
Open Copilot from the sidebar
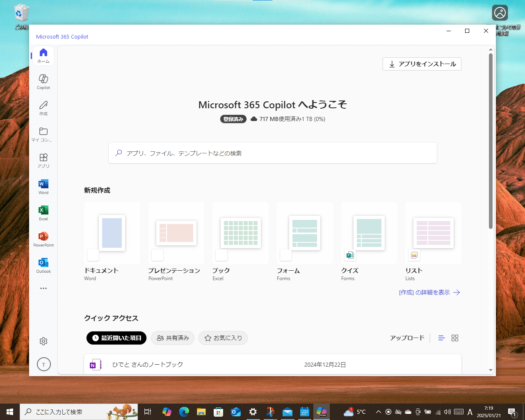pos(43,81)
